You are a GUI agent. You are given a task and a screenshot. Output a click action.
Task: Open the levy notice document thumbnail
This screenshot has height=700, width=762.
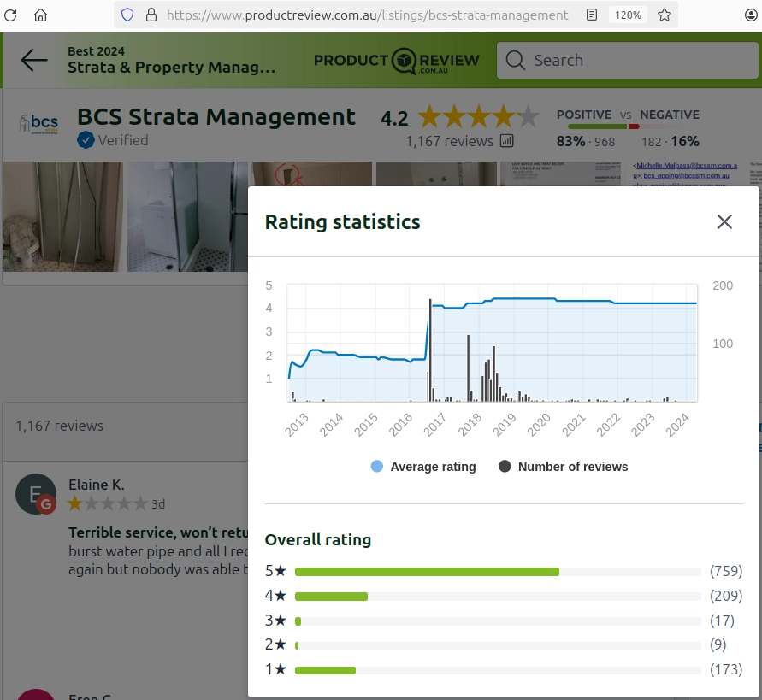coord(561,174)
